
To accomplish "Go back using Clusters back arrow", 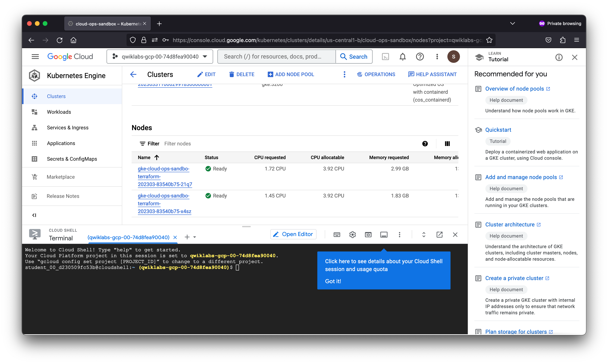I will tap(133, 74).
